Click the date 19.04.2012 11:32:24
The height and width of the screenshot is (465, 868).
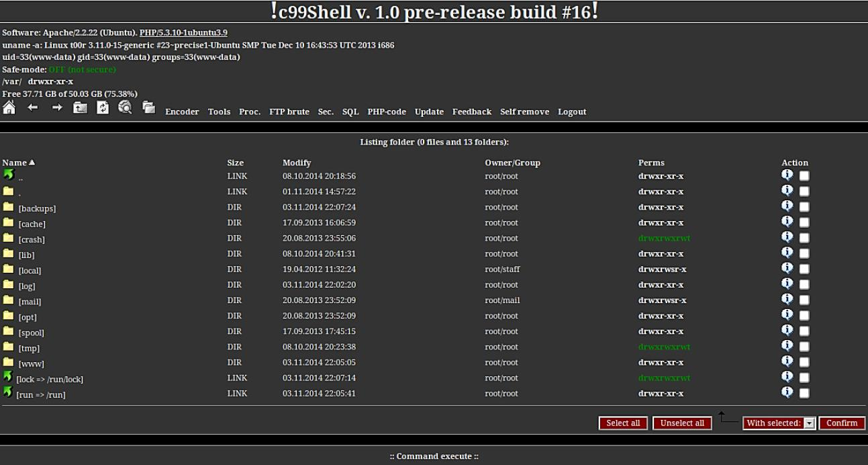point(319,269)
